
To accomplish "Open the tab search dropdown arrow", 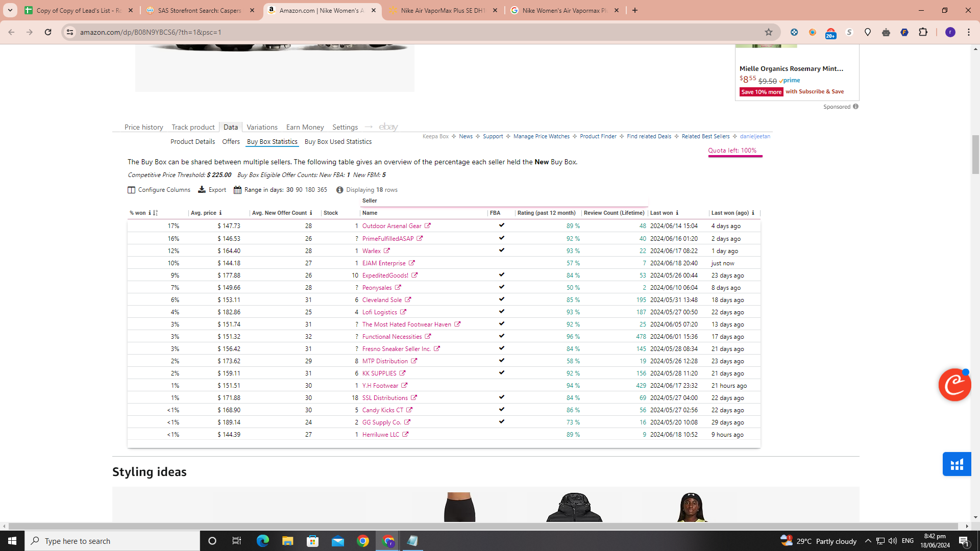I will pos(10,10).
